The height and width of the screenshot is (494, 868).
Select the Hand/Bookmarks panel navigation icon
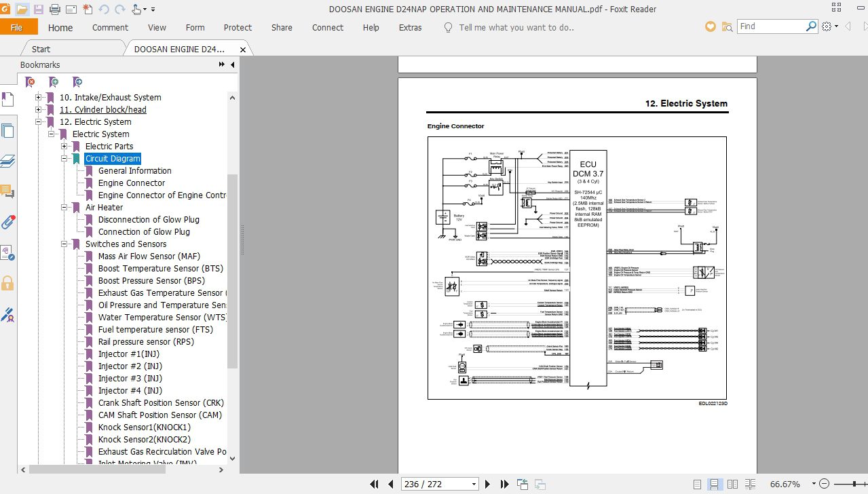pyautogui.click(x=9, y=99)
